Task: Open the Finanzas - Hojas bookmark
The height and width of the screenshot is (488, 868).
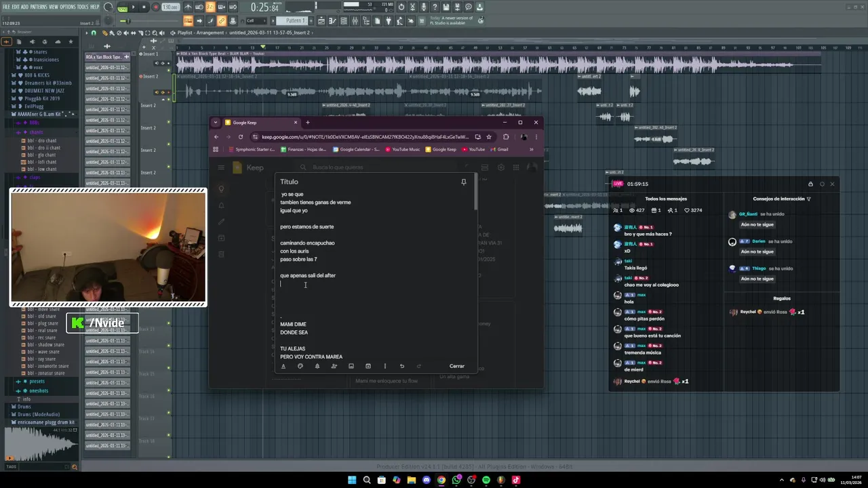Action: coord(304,149)
